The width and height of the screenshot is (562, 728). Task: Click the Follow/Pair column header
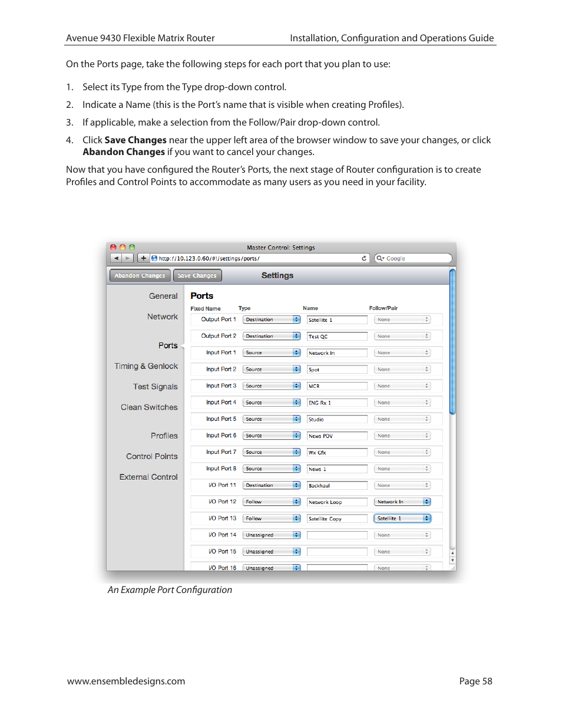click(383, 308)
